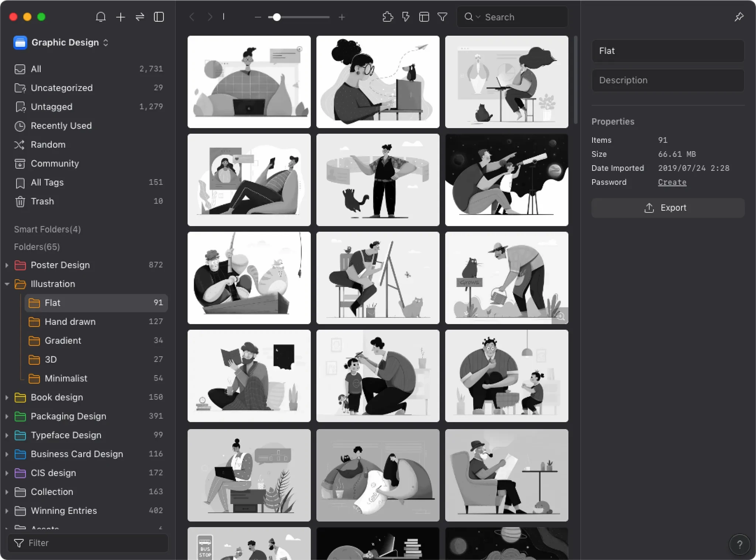Open thumbnail of man reading a book
The image size is (756, 560).
(249, 376)
